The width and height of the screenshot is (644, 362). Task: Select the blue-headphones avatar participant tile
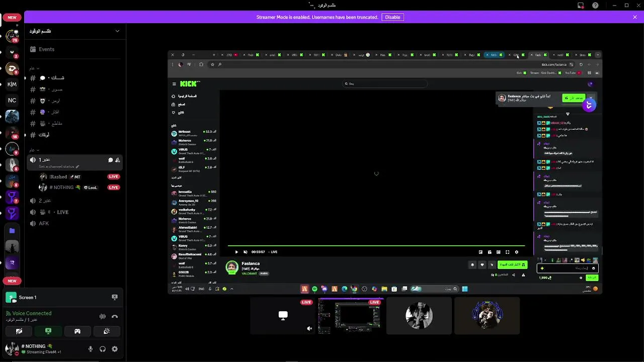487,316
